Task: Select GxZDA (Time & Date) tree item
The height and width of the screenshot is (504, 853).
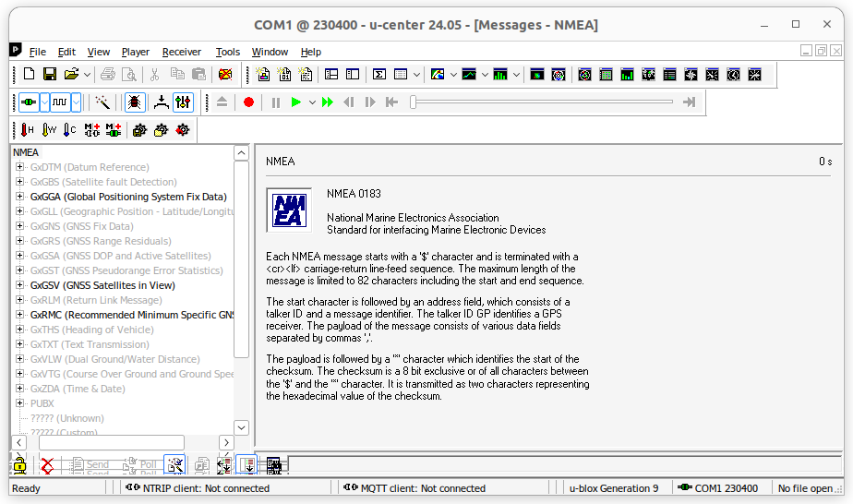Action: click(78, 389)
